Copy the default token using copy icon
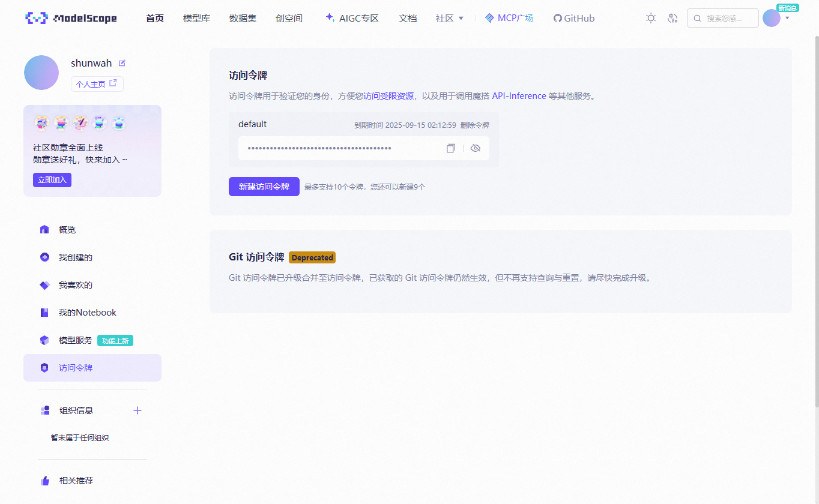 pyautogui.click(x=450, y=148)
